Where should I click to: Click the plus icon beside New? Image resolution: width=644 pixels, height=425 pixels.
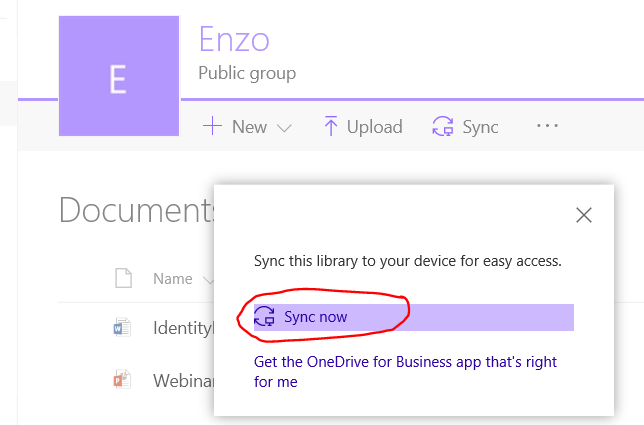tap(212, 127)
